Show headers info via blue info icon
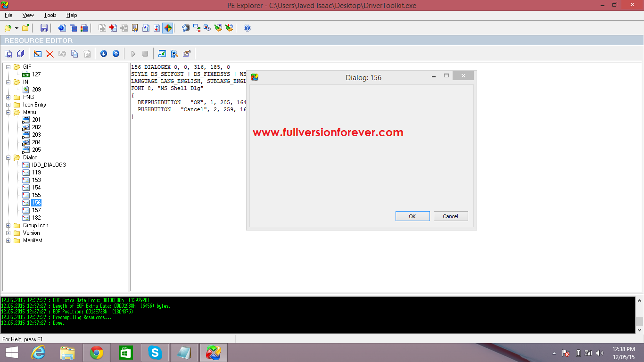The height and width of the screenshot is (362, 644). (x=62, y=28)
